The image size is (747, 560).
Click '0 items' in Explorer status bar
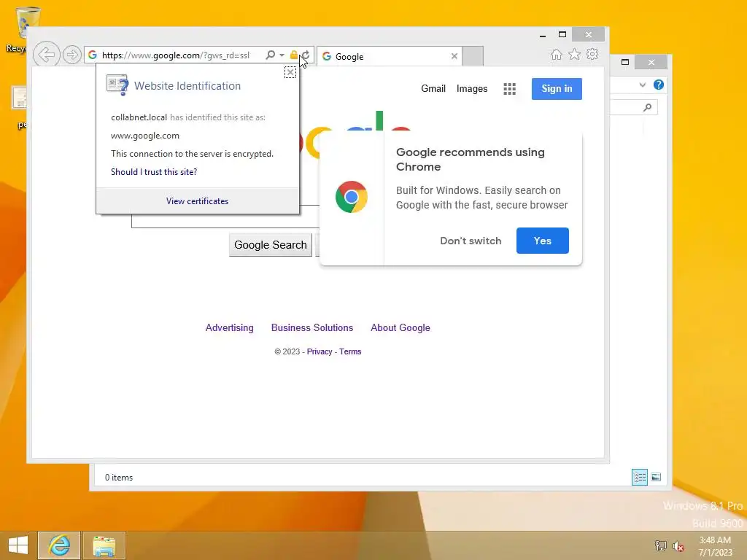click(x=119, y=478)
